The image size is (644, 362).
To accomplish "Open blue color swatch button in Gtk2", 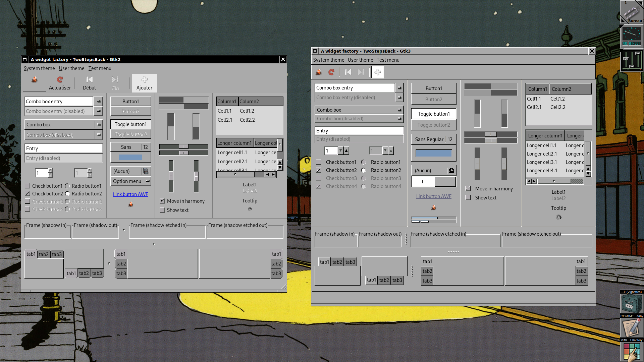I will [131, 157].
